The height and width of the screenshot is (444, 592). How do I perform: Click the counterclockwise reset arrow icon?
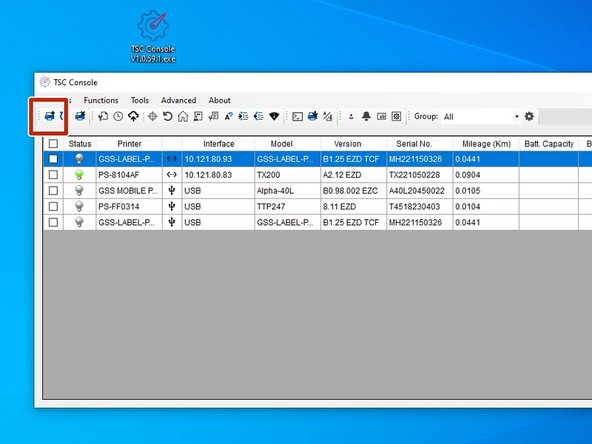(x=168, y=116)
